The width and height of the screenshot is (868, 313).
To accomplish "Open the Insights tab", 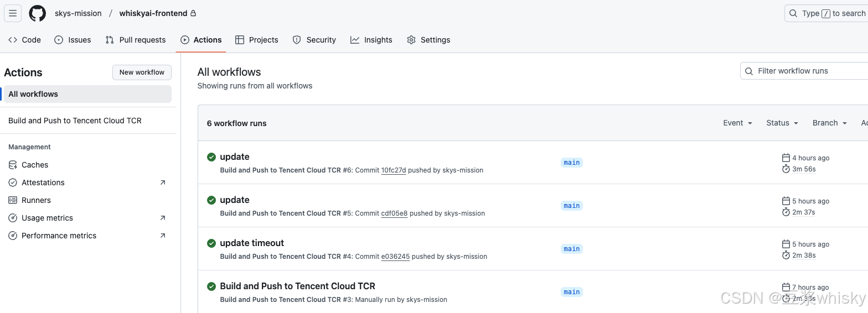I will pos(371,40).
